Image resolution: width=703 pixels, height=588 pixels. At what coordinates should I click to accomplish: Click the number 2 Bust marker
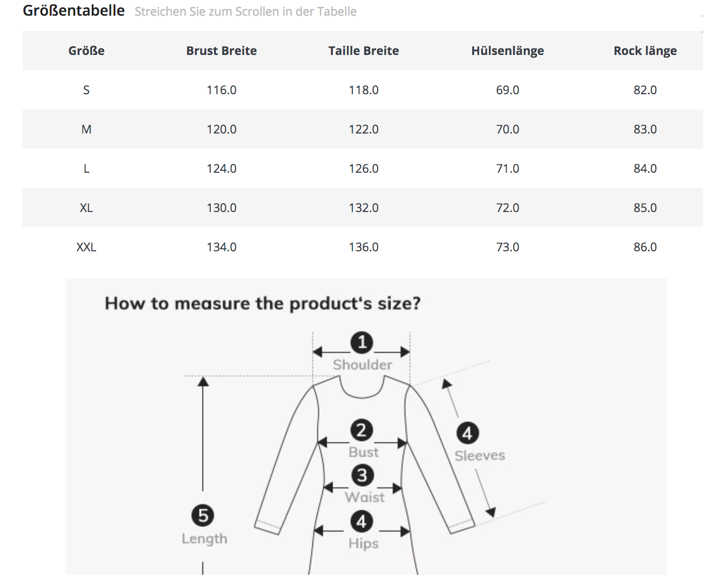pos(362,430)
